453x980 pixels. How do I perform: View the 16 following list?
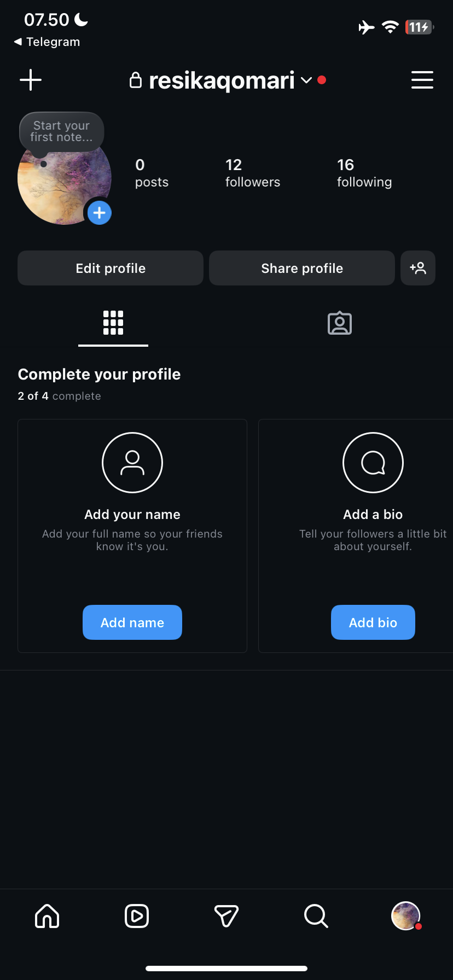(x=364, y=173)
